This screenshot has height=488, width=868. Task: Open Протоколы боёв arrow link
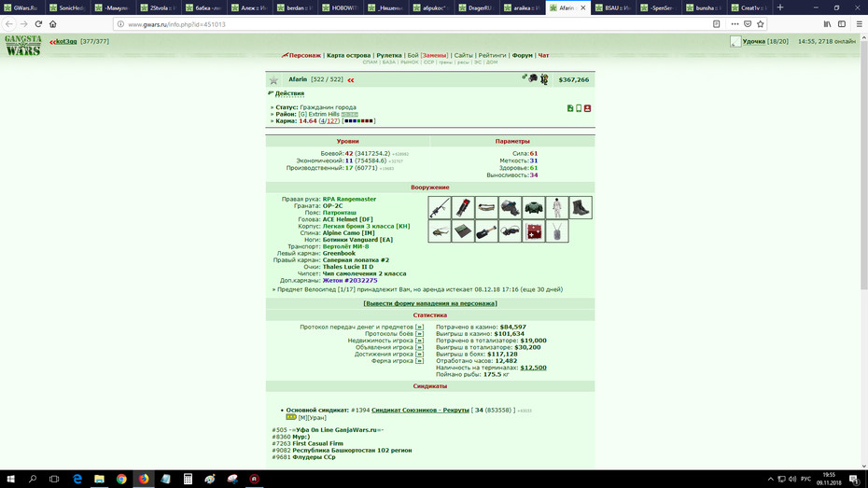419,334
